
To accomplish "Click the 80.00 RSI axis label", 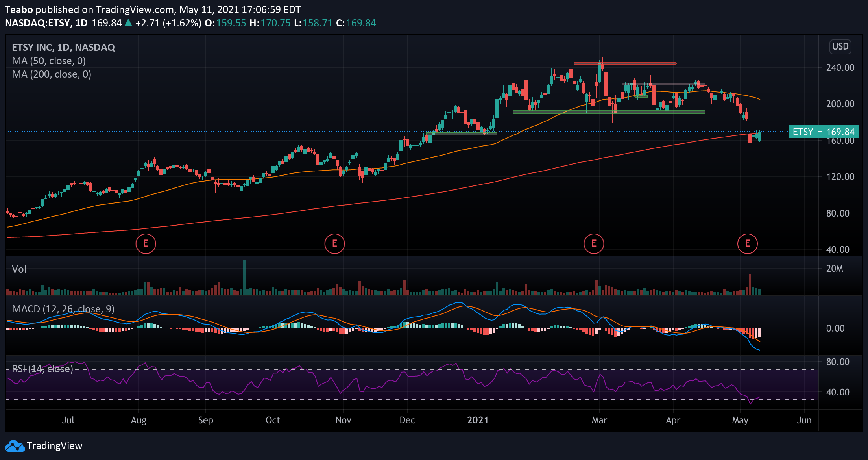I will [x=838, y=362].
